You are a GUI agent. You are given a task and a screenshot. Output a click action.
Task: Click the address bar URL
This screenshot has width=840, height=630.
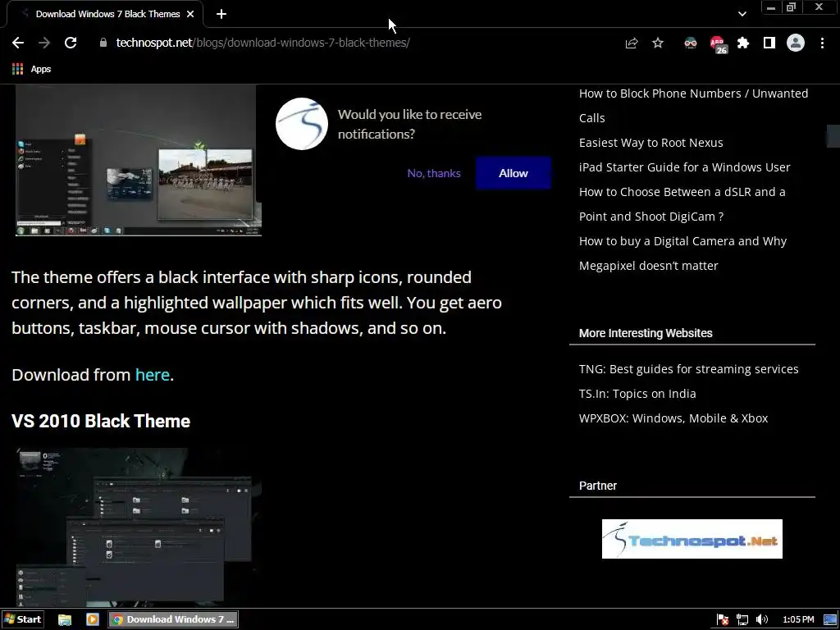(263, 43)
